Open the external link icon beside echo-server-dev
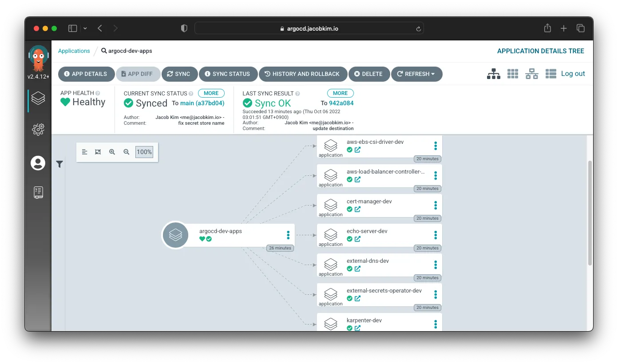 357,239
